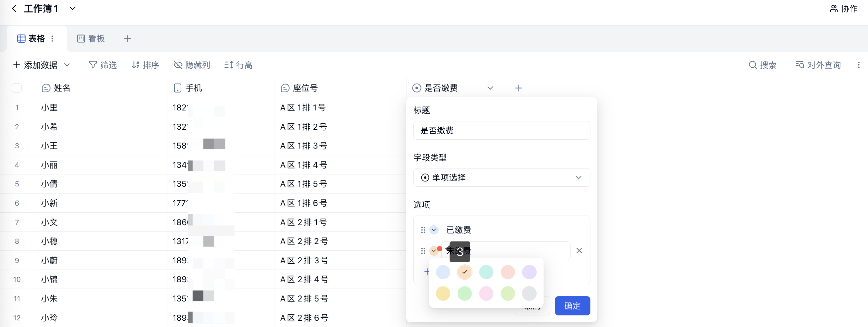
Task: Select row number 7
Action: pyautogui.click(x=17, y=223)
